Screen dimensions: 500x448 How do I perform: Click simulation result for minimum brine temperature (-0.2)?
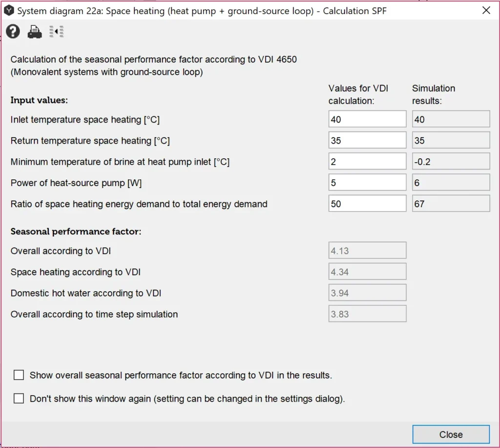coord(451,161)
